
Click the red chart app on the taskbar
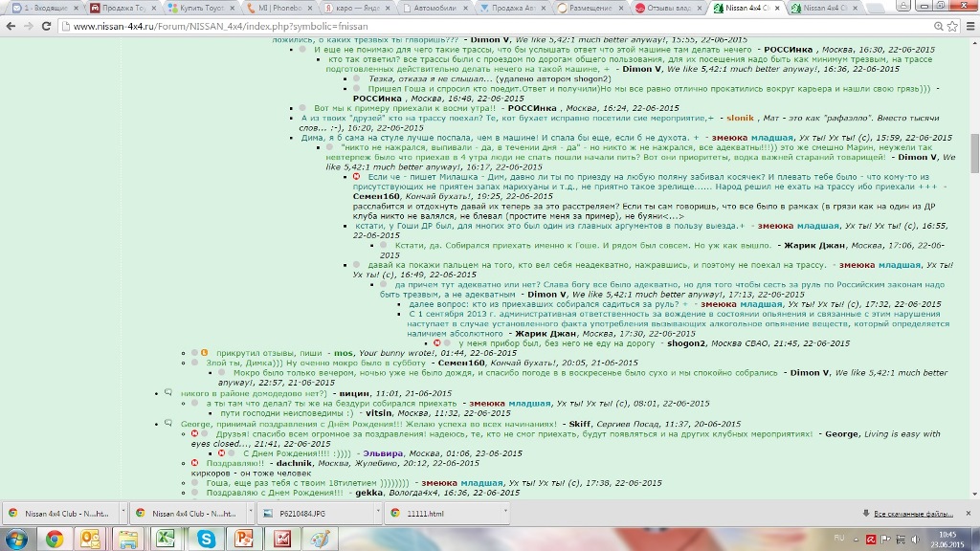point(282,539)
